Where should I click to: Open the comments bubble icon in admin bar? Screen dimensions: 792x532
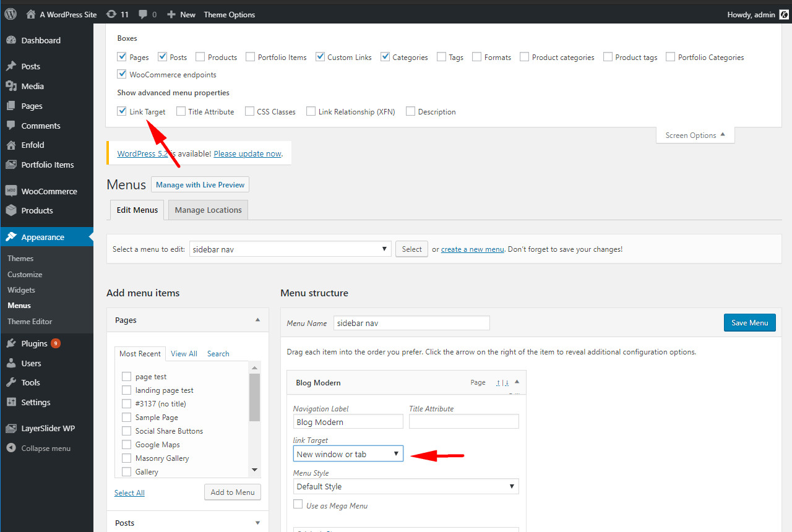[x=143, y=14]
